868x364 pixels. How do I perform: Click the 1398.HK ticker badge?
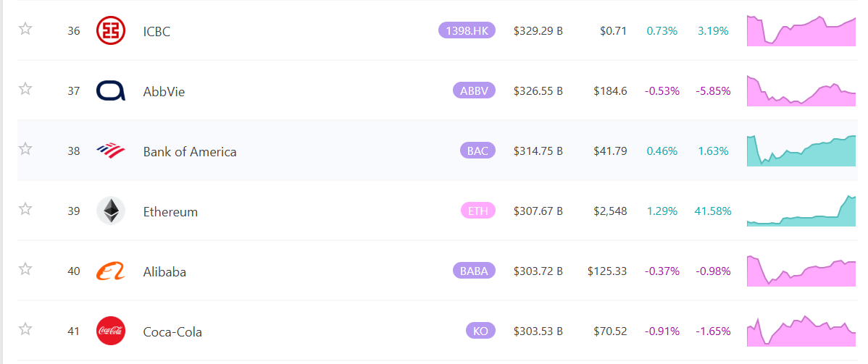pyautogui.click(x=467, y=30)
